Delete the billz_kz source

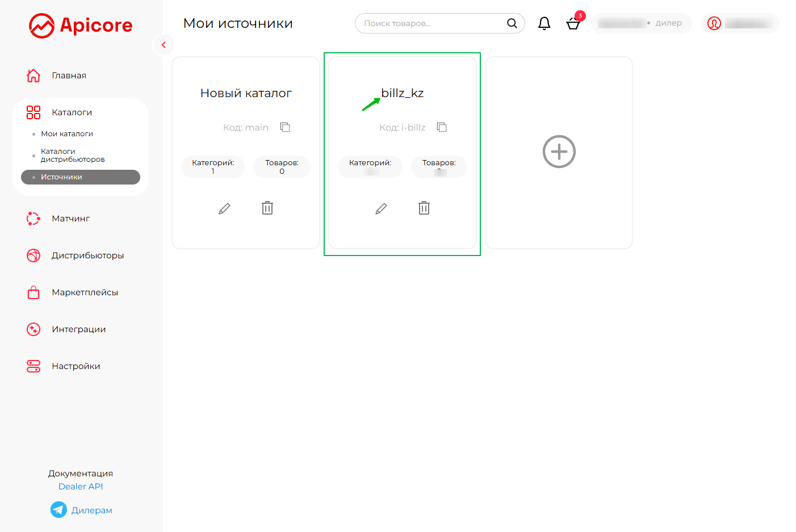424,208
